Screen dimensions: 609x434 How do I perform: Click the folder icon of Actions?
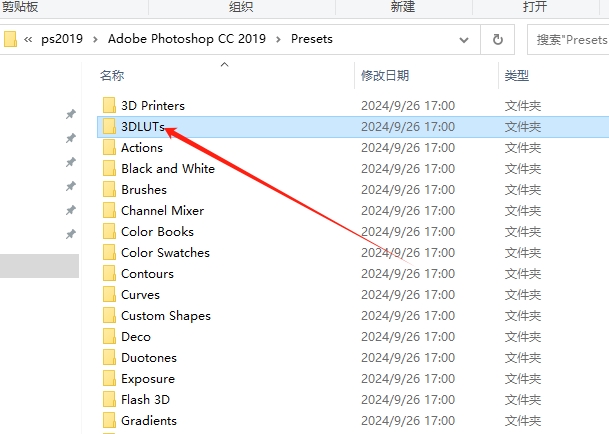109,147
